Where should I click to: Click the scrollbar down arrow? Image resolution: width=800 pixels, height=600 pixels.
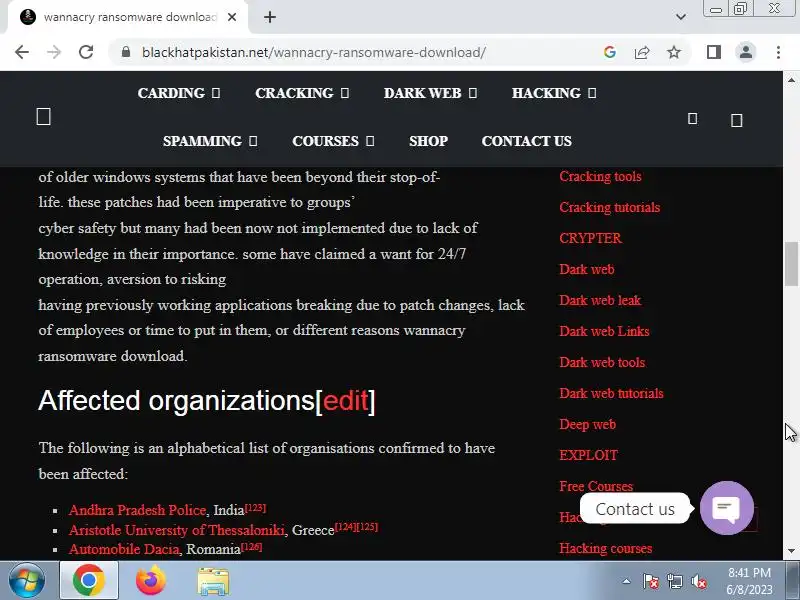791,551
